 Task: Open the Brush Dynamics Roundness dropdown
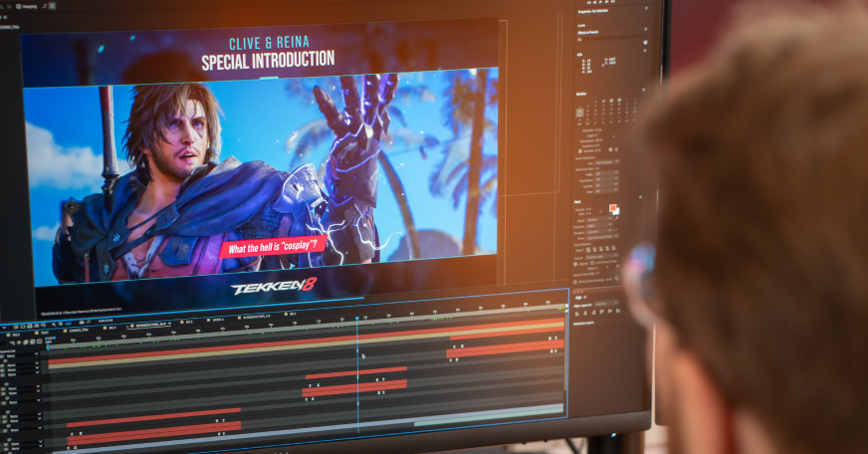point(607,180)
